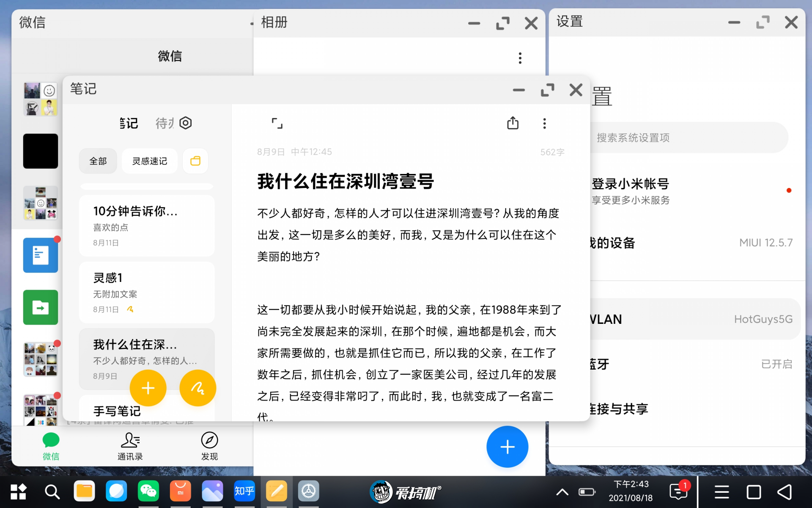Open the folder icon next to 灵感速记
Image resolution: width=812 pixels, height=508 pixels.
[195, 161]
